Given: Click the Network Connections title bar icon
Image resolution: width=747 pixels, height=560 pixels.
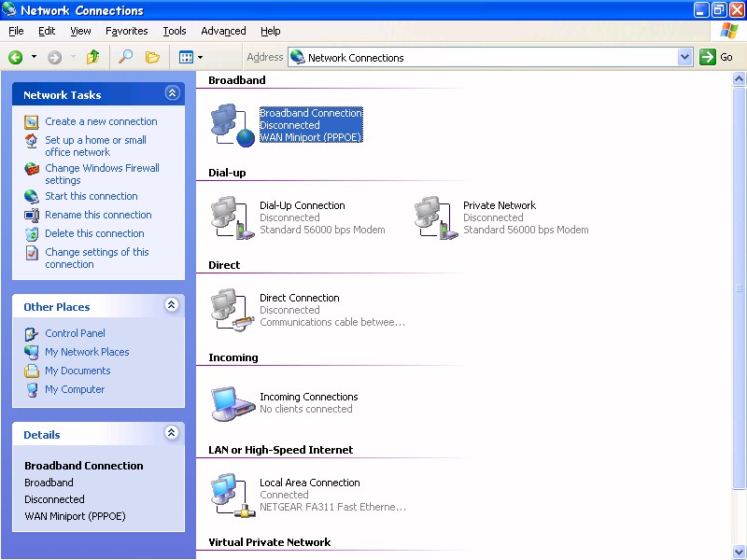Looking at the screenshot, I should 9,9.
